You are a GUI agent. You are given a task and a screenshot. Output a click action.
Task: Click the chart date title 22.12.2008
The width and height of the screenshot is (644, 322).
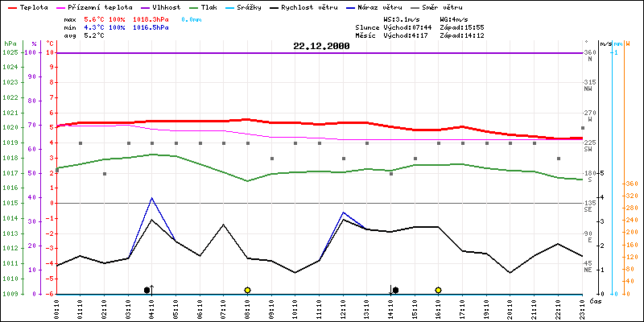[x=321, y=47]
